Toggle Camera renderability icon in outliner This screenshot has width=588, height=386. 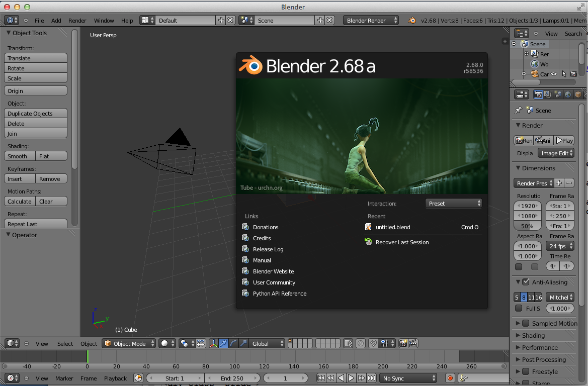(574, 74)
